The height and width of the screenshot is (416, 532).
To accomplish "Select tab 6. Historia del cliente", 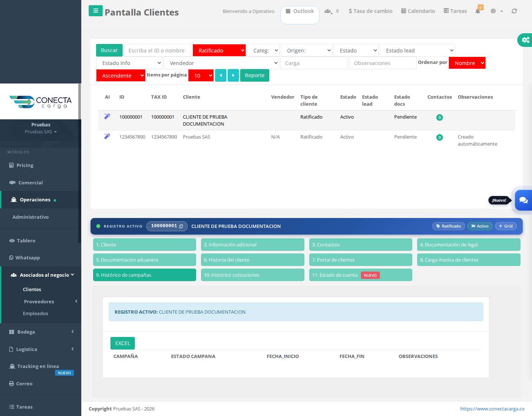I will pyautogui.click(x=253, y=260).
